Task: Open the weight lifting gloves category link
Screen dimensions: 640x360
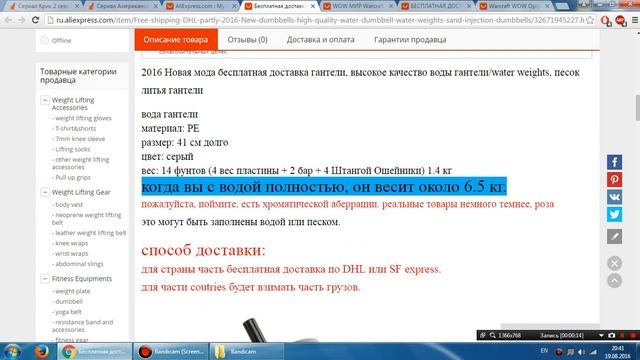Action: coord(83,118)
